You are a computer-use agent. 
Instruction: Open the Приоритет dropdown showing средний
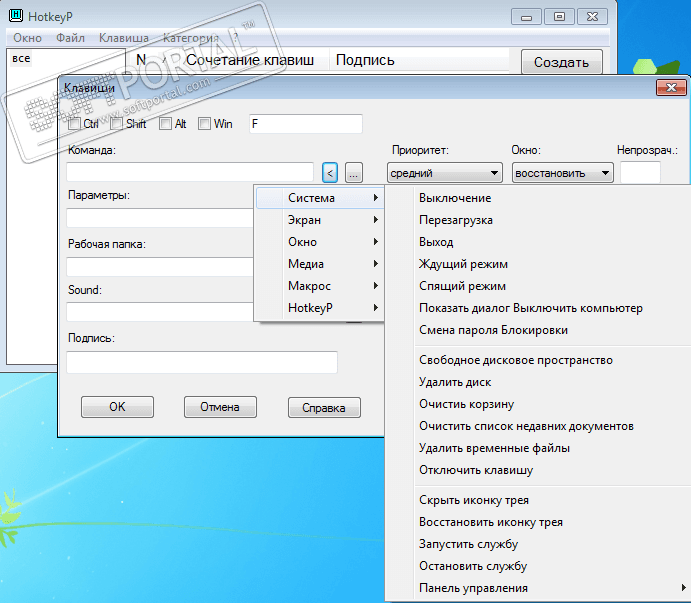(x=445, y=173)
